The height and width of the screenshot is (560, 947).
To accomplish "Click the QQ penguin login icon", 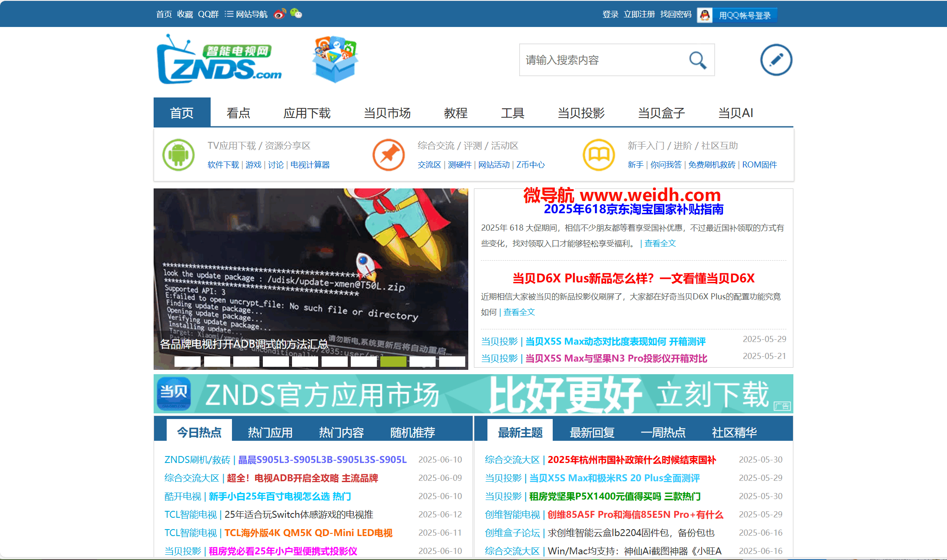I will point(705,15).
